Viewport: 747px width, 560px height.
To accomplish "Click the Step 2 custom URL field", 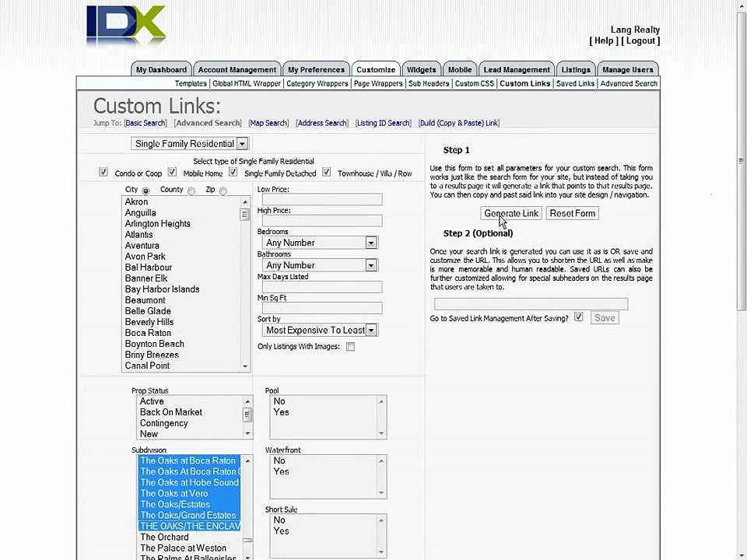I will (531, 304).
